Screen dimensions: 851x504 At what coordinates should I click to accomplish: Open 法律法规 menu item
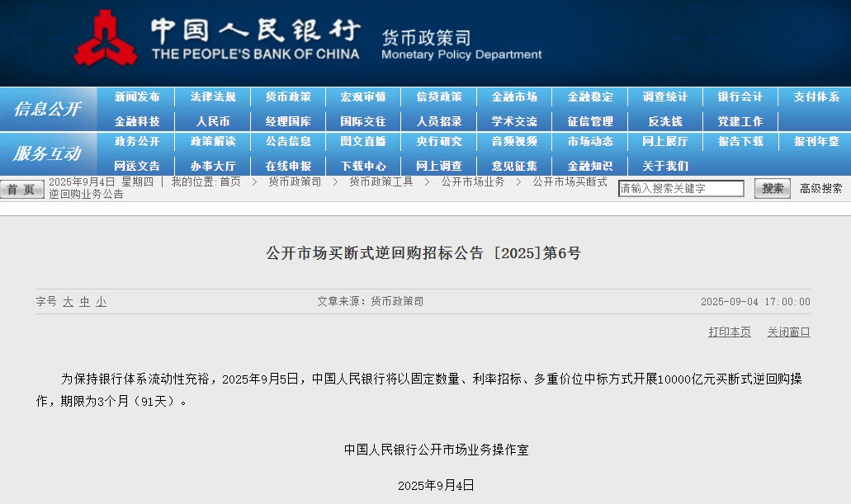pos(213,97)
